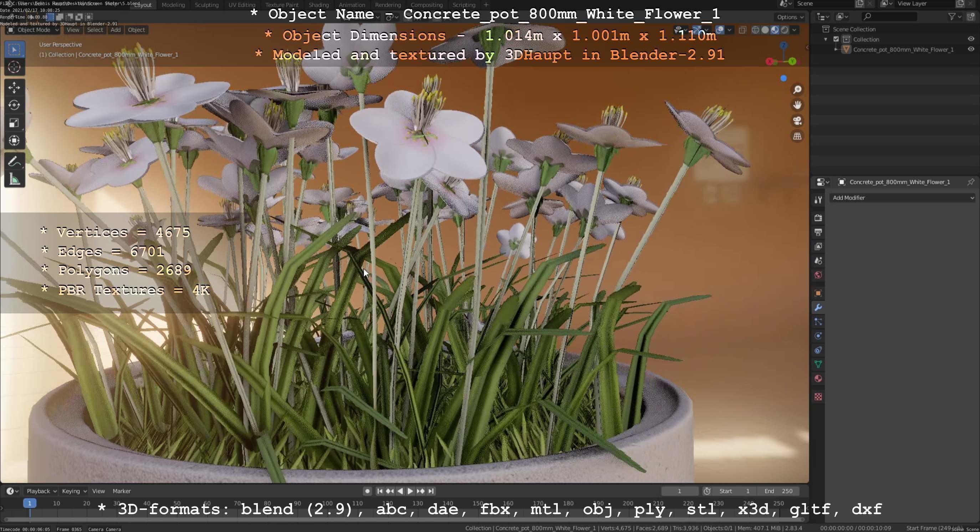980x532 pixels.
Task: Click the outliner search field
Action: [x=889, y=17]
